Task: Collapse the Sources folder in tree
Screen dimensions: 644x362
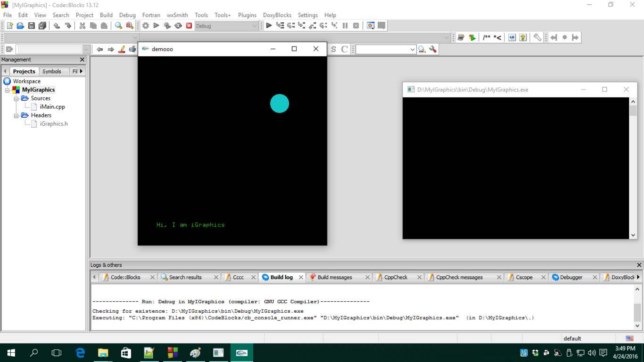Action: (16, 99)
